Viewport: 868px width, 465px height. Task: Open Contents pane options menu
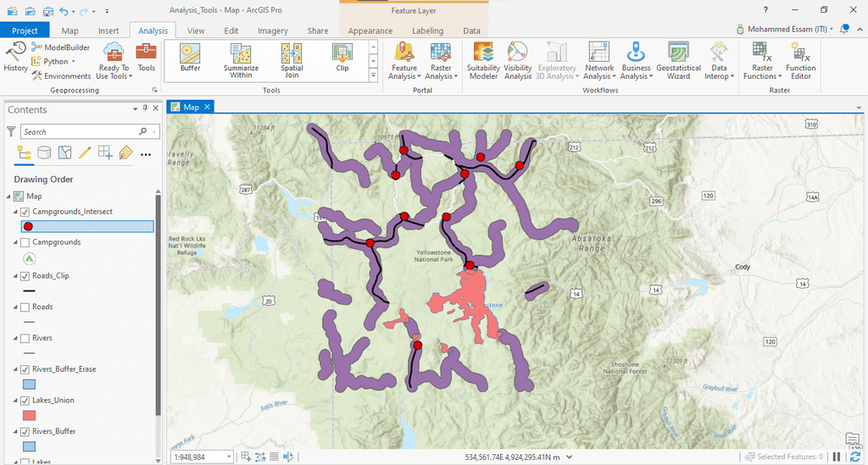coord(135,109)
